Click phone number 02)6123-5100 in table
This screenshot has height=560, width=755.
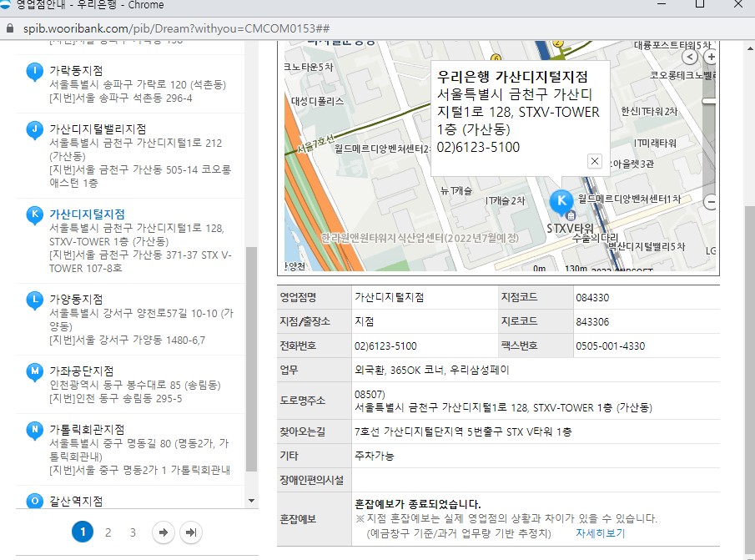click(385, 346)
